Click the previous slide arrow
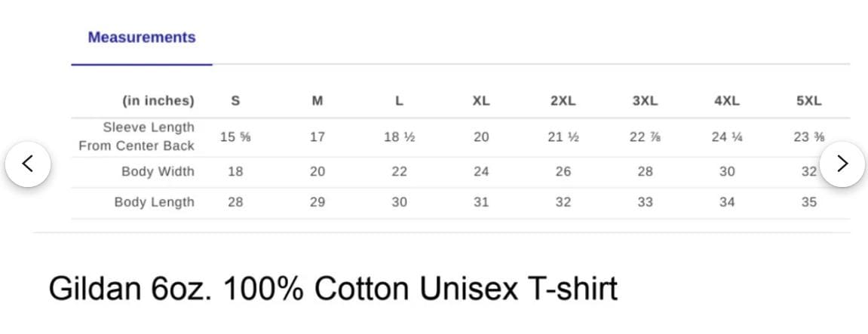 point(28,164)
